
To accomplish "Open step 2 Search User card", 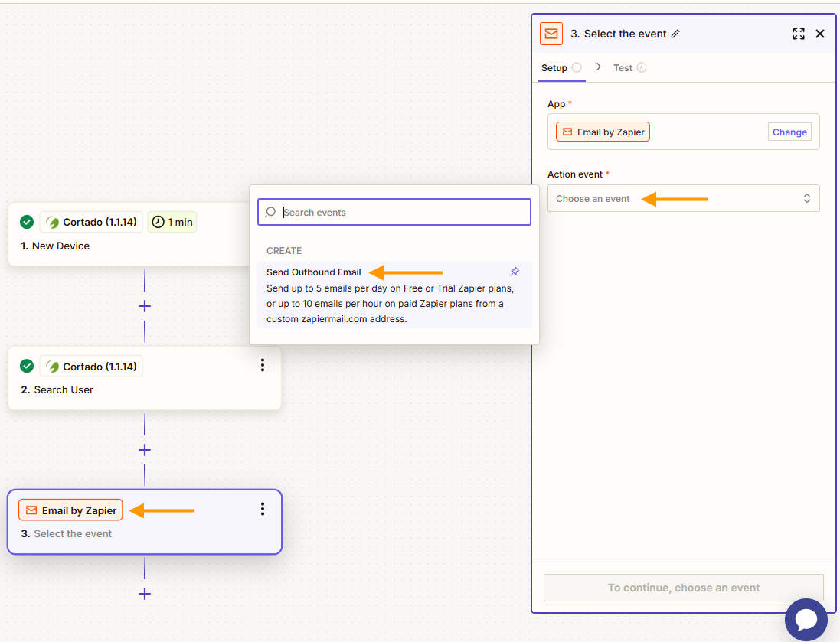I will [145, 378].
